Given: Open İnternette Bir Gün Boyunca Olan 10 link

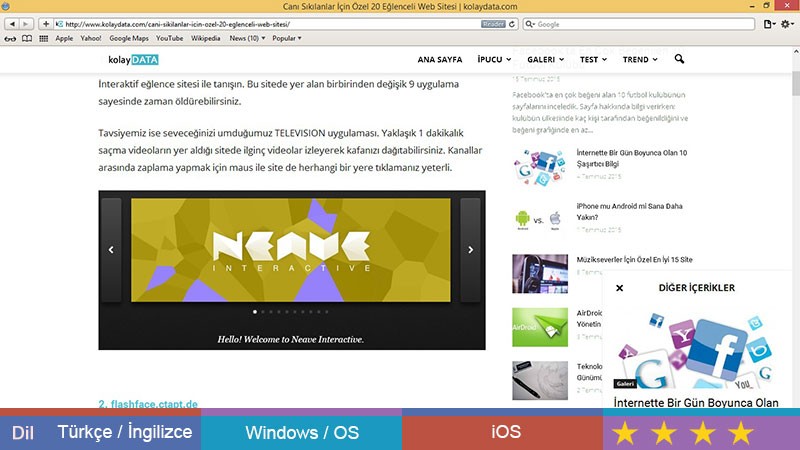Looking at the screenshot, I should tap(632, 158).
